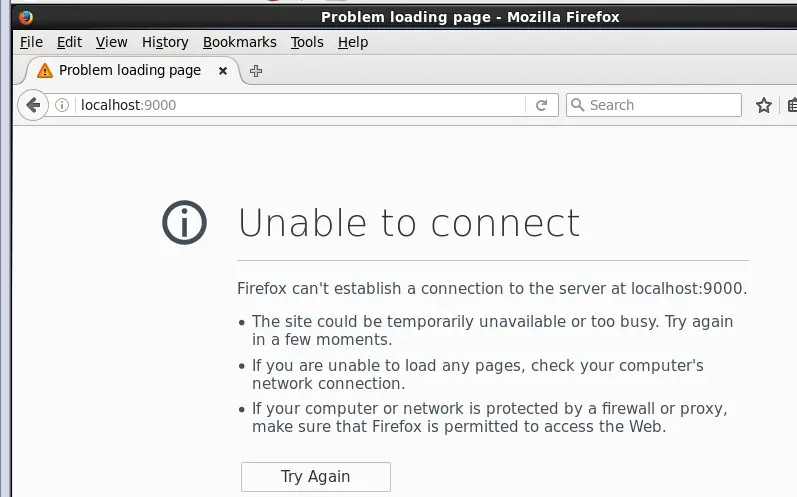Click the localhost:9000 address bar

[300, 105]
